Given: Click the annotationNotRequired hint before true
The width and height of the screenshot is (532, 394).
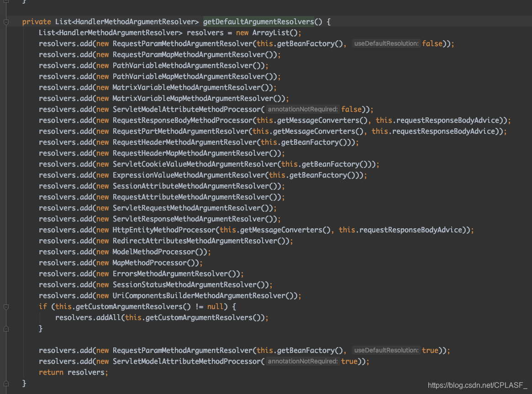Looking at the screenshot, I should (303, 361).
